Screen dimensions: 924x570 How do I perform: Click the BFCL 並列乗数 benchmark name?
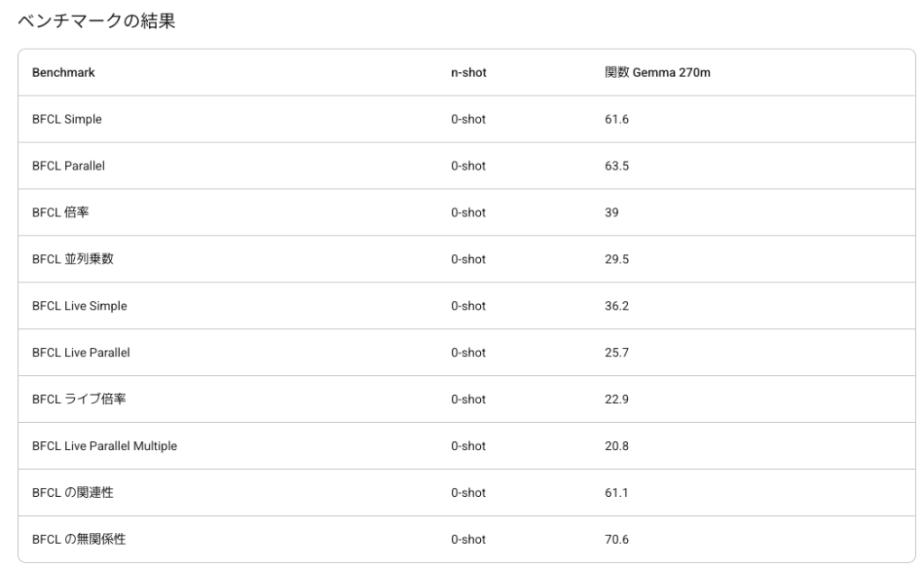(x=72, y=260)
